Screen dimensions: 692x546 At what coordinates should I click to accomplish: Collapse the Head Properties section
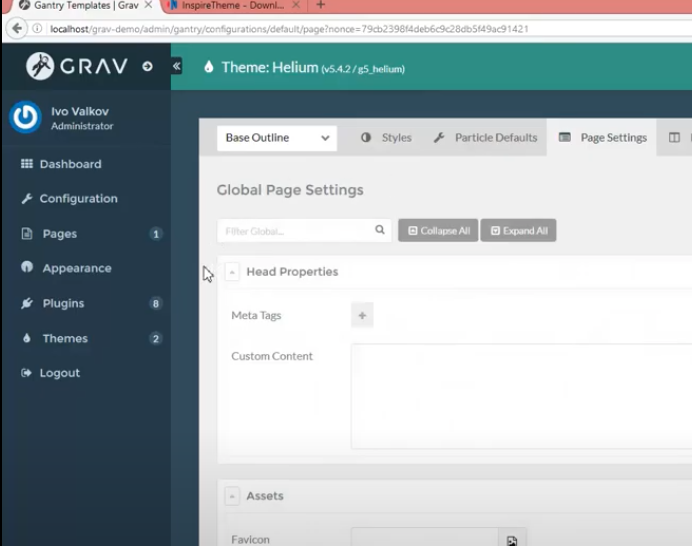[232, 272]
